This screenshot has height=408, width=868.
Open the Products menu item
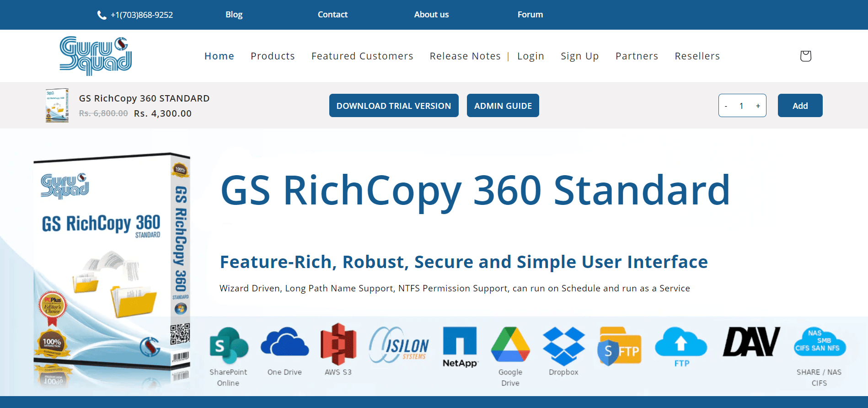273,56
